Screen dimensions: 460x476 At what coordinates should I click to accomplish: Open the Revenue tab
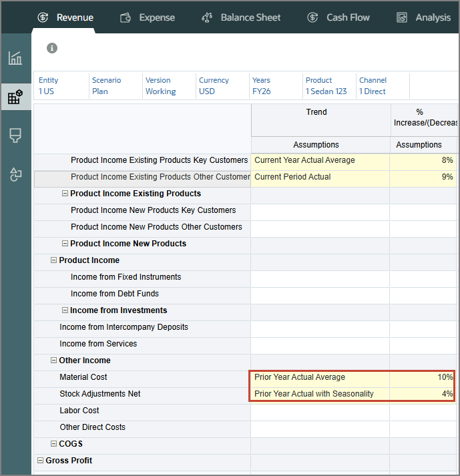[x=65, y=17]
